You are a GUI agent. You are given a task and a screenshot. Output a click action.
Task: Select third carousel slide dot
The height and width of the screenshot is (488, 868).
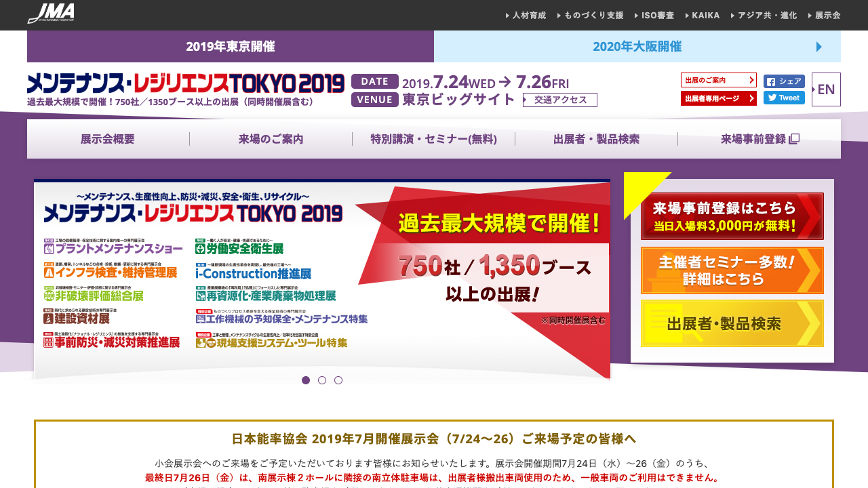[338, 380]
